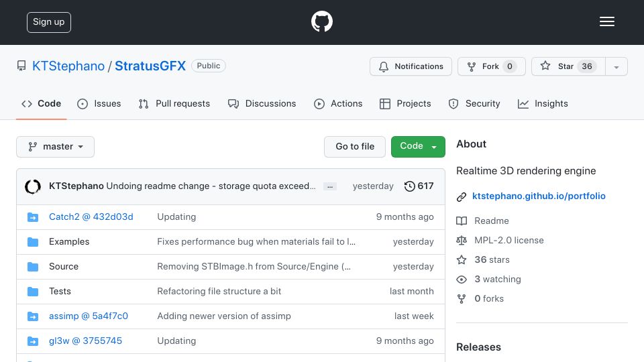Click KTStephano's avatar in latest commit
644x362 pixels.
coord(33,186)
